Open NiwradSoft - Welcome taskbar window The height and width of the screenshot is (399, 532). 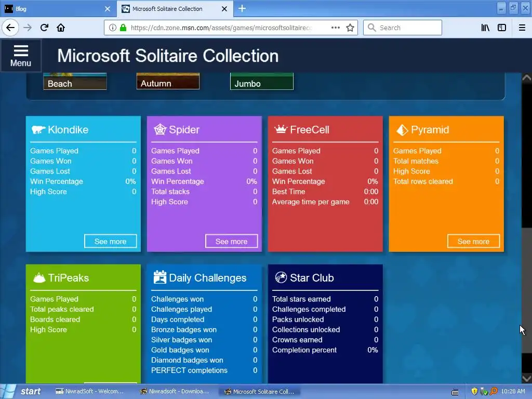[x=90, y=392]
